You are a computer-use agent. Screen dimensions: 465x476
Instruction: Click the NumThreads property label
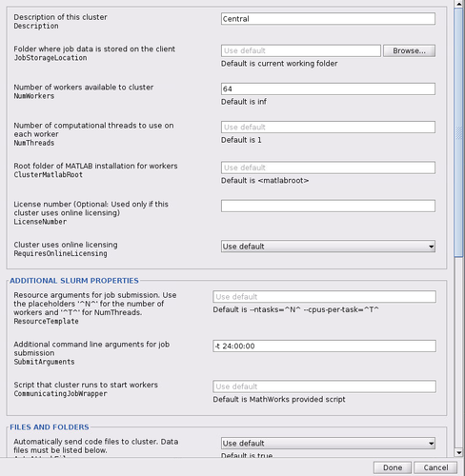point(34,143)
